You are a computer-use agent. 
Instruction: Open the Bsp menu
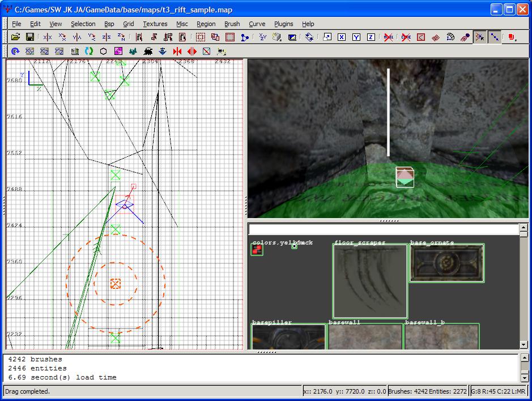coord(109,24)
